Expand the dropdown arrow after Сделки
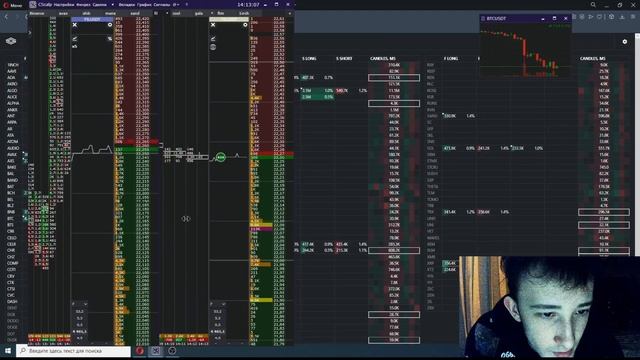 (x=113, y=4)
